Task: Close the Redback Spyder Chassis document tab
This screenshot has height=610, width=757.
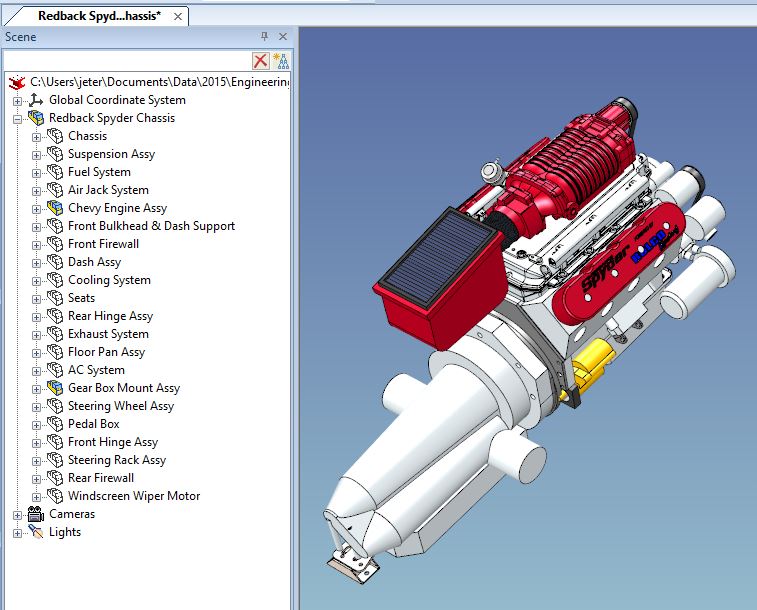Action: (x=176, y=16)
